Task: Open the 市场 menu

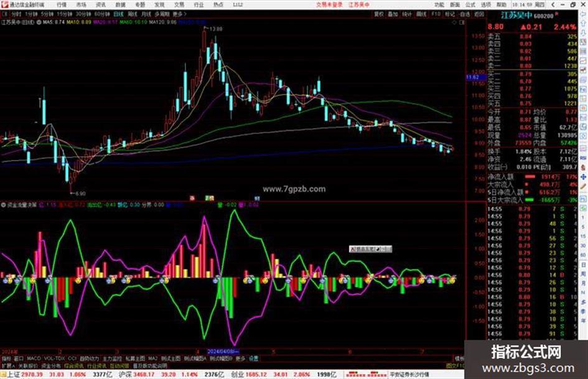Action: 81,5
